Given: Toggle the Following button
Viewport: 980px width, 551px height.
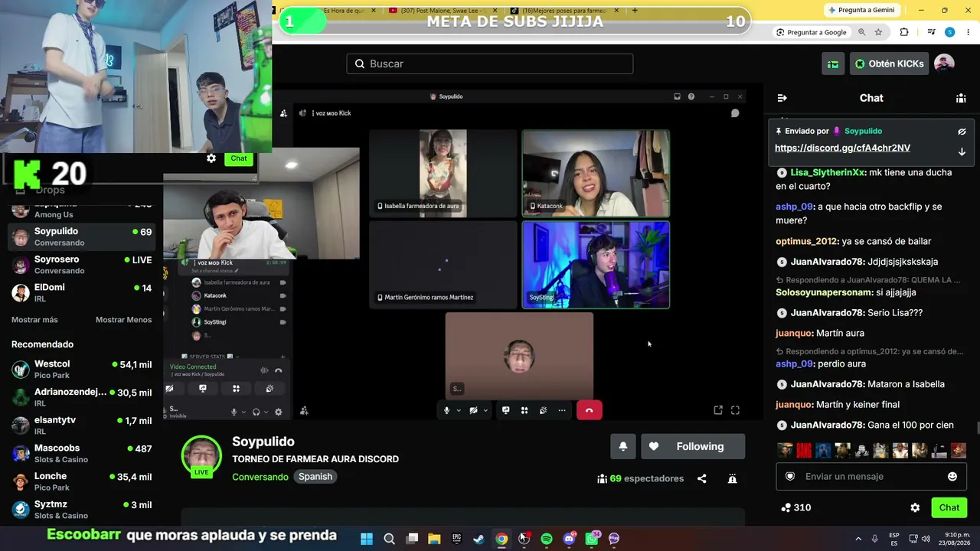Looking at the screenshot, I should coord(693,446).
